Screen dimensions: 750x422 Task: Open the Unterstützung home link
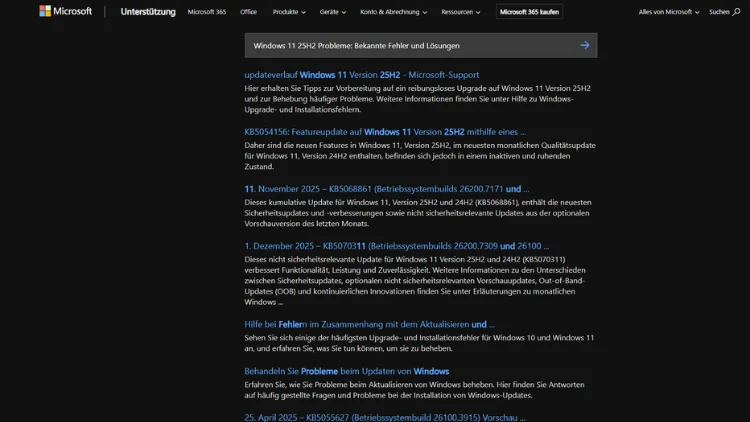click(x=148, y=12)
